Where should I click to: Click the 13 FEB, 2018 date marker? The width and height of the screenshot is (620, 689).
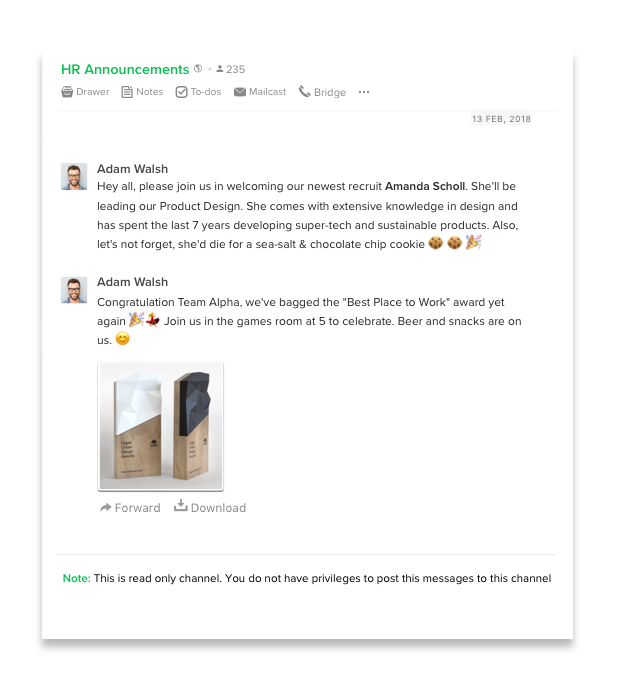pos(501,119)
